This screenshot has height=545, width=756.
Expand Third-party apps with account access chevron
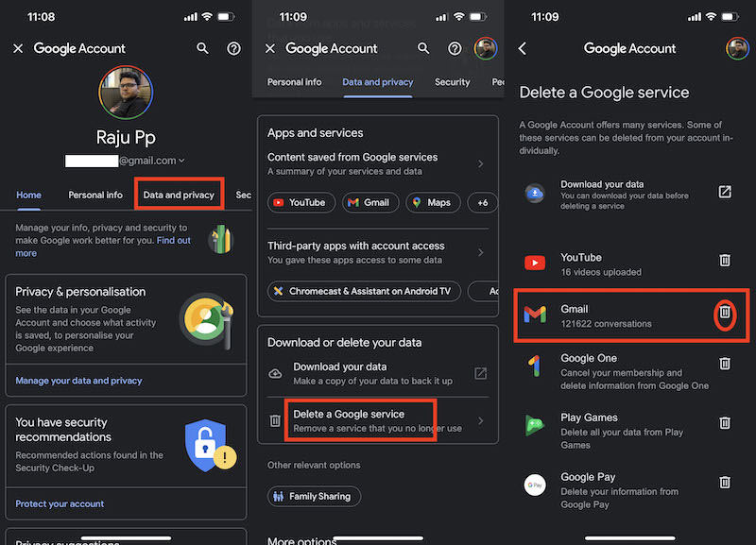[480, 252]
